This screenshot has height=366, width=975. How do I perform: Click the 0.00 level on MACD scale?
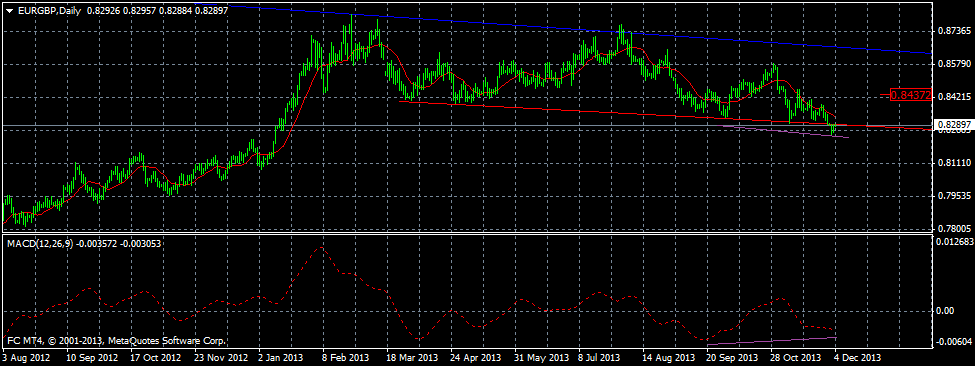coord(945,311)
